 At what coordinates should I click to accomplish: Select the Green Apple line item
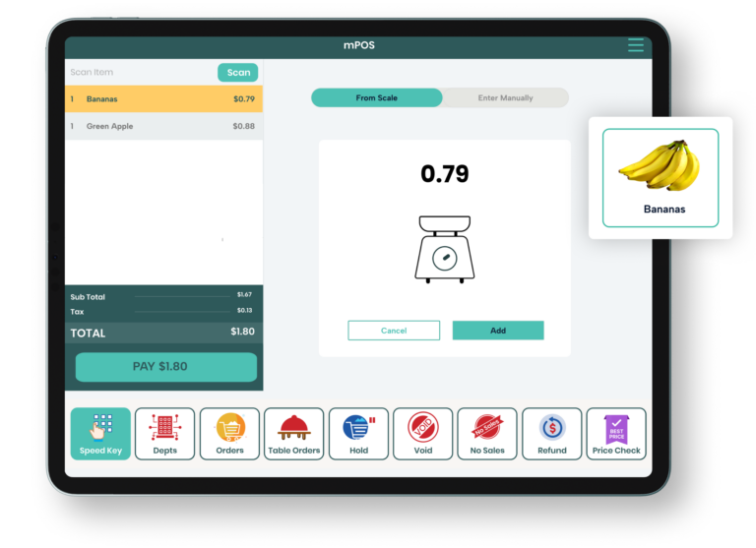point(163,126)
